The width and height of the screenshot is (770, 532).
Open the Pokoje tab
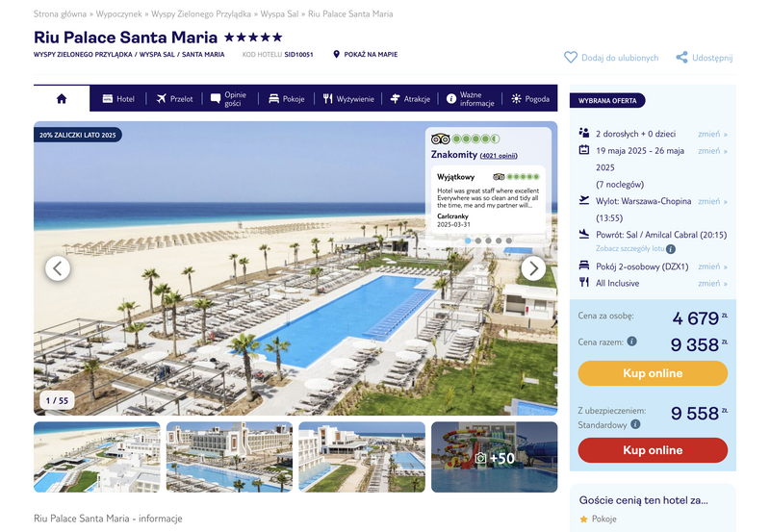coord(287,99)
